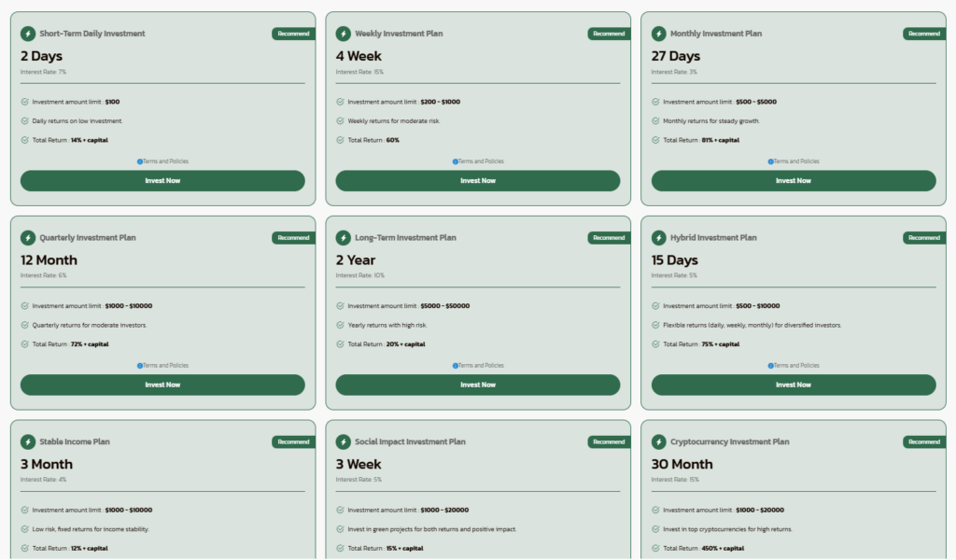Click the Cryptocurrency Investment Plan lightning icon
Screen dimensions: 956x560
pyautogui.click(x=659, y=442)
